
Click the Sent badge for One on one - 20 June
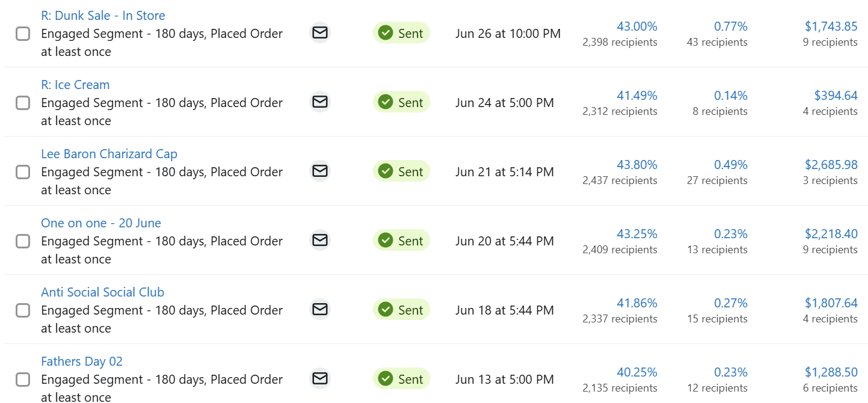click(x=401, y=240)
